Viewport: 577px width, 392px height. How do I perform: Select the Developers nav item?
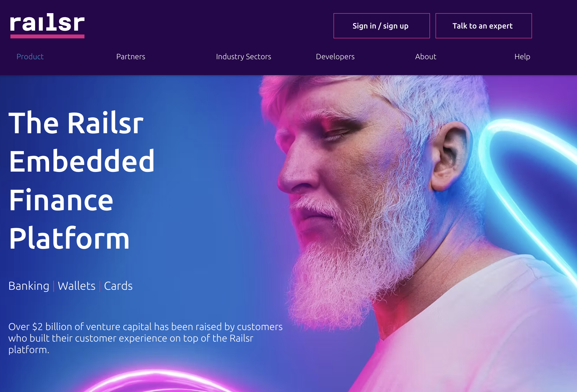335,56
